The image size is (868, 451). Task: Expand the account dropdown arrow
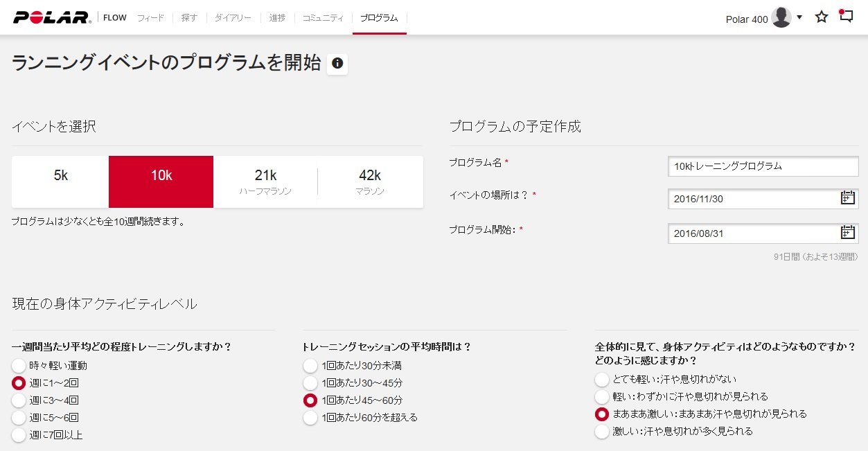pos(799,17)
